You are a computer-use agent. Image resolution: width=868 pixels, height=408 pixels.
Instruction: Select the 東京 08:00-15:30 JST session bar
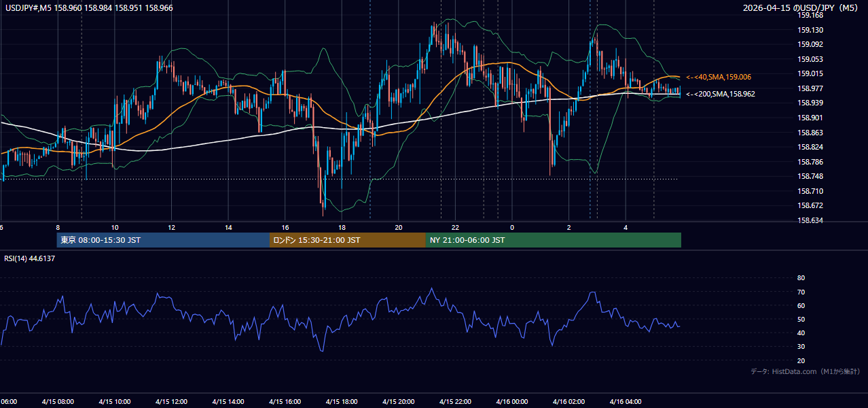[163, 240]
